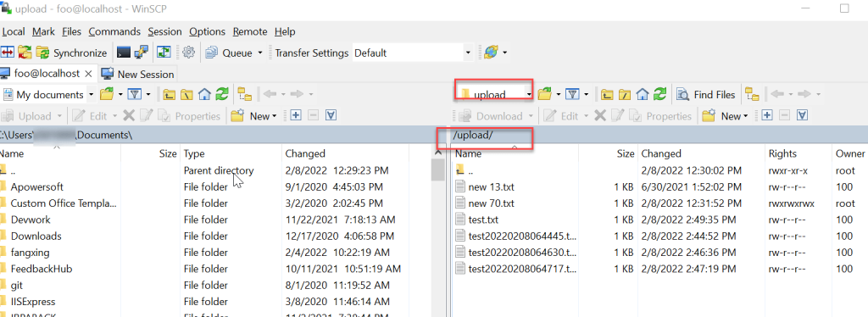
Task: Click the globe update icon in toolbar
Action: pyautogui.click(x=491, y=53)
